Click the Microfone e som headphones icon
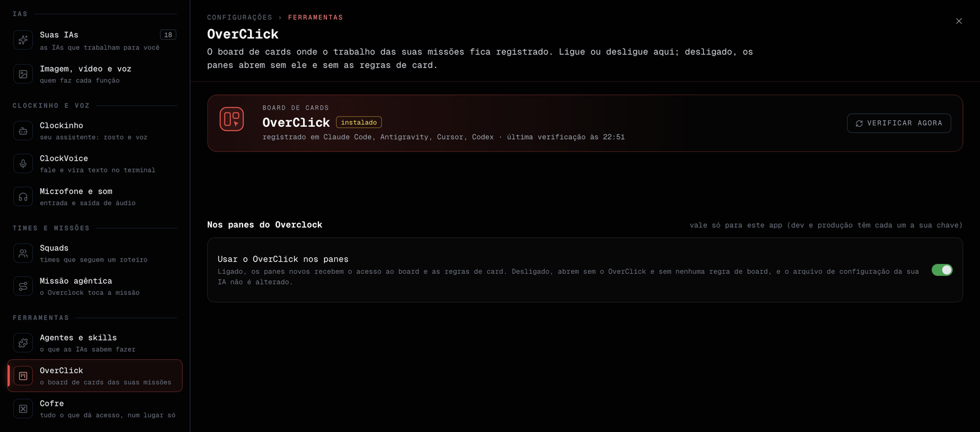Screen dimensions: 980x432 (x=23, y=197)
